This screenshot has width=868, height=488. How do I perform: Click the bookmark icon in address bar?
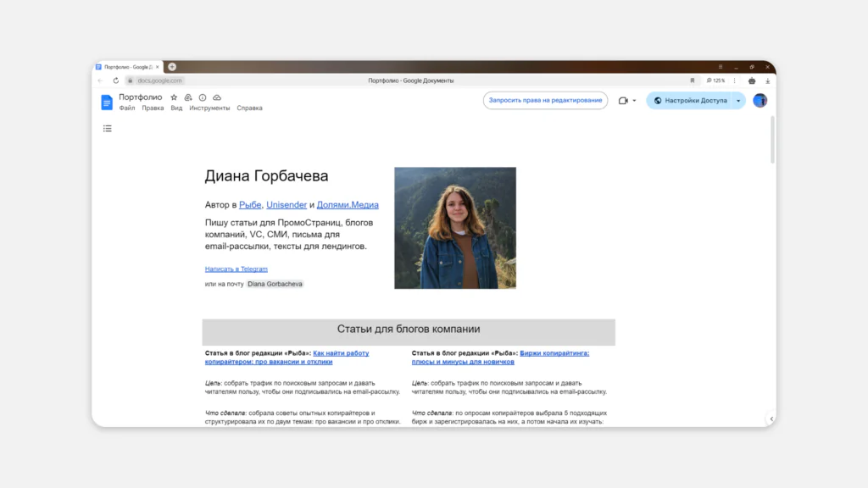(692, 80)
